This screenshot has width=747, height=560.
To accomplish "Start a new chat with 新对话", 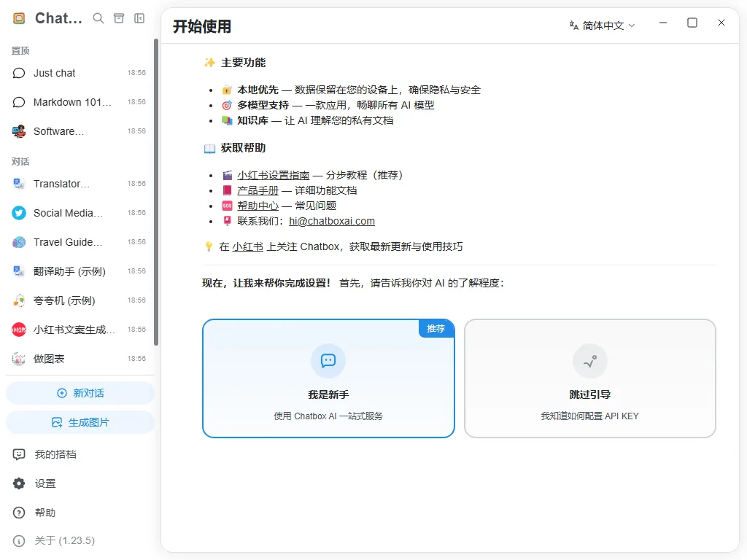I will click(x=80, y=393).
